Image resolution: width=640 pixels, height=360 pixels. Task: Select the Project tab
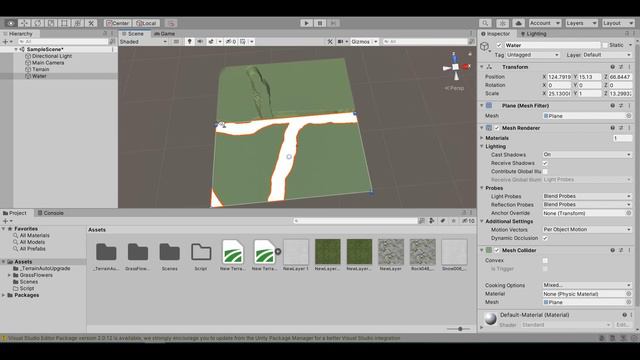tap(15, 213)
